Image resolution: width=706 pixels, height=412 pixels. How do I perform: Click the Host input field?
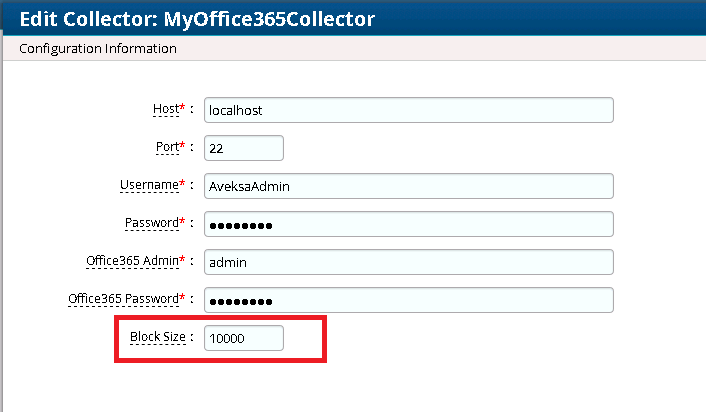pos(408,110)
